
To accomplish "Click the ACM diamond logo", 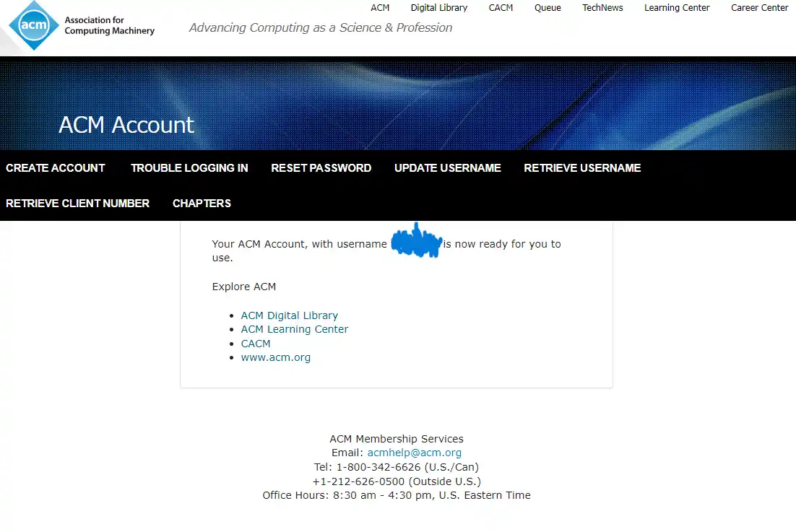I will [34, 26].
